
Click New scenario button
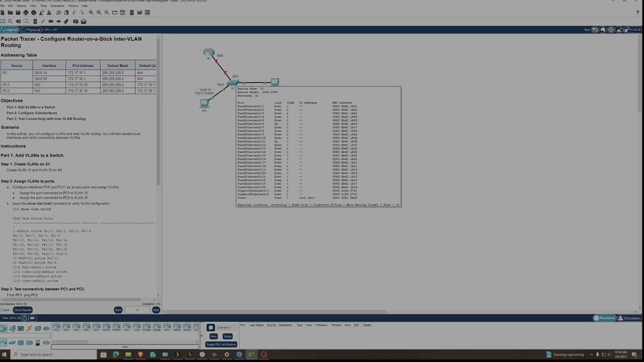[x=213, y=336]
